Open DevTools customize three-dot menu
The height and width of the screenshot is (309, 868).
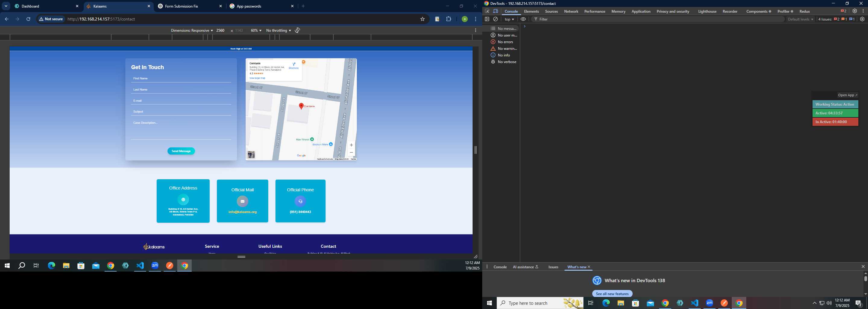coord(863,11)
